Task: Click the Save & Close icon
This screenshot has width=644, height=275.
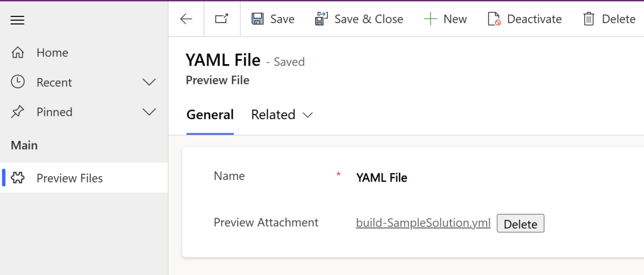Action: (x=321, y=19)
